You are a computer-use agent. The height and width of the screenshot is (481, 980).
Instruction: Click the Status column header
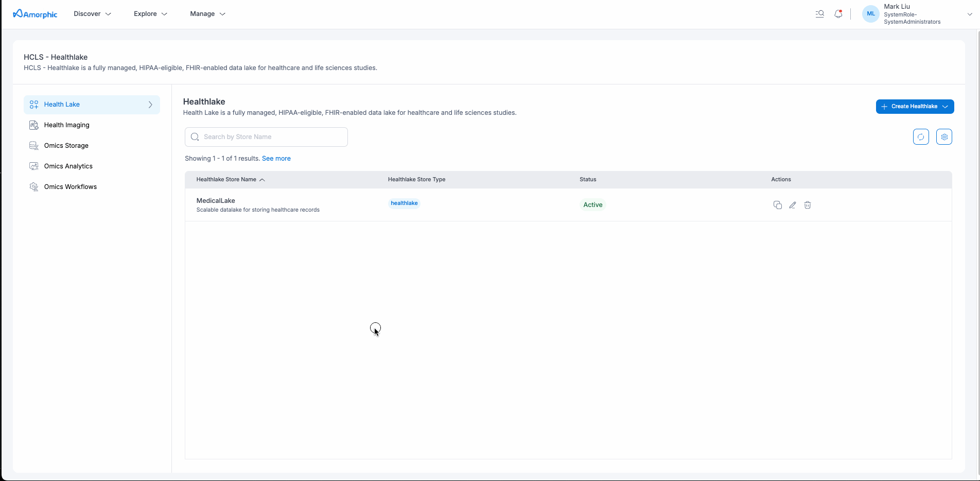(x=588, y=180)
